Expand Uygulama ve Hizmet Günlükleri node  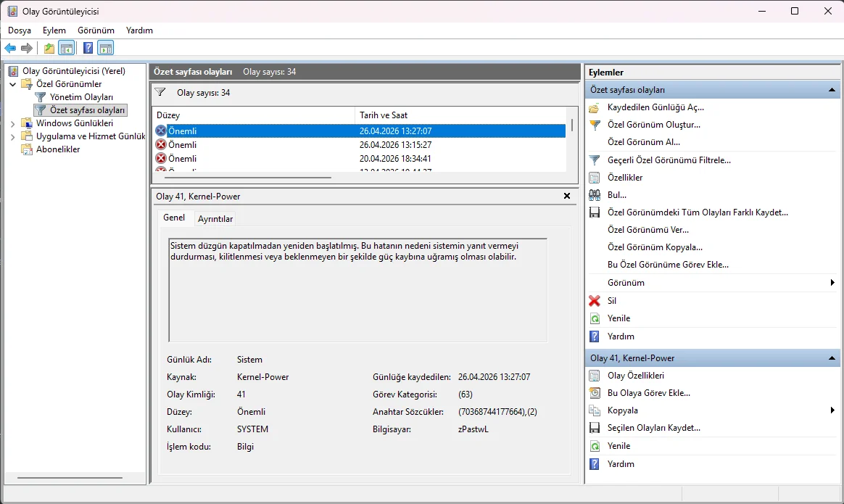12,136
